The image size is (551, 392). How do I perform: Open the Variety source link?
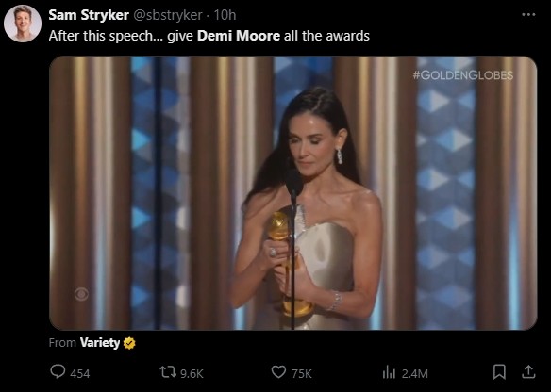pyautogui.click(x=100, y=342)
